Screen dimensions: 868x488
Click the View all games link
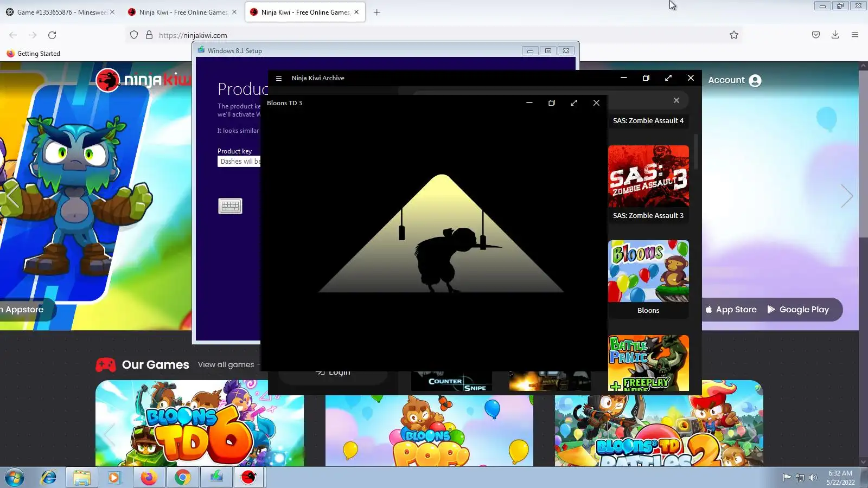pyautogui.click(x=229, y=365)
